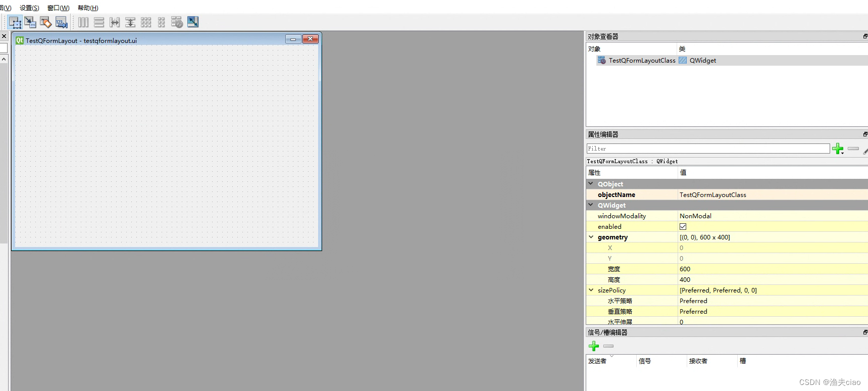Lay out vertically in splitter
The image size is (868, 391).
coord(130,22)
